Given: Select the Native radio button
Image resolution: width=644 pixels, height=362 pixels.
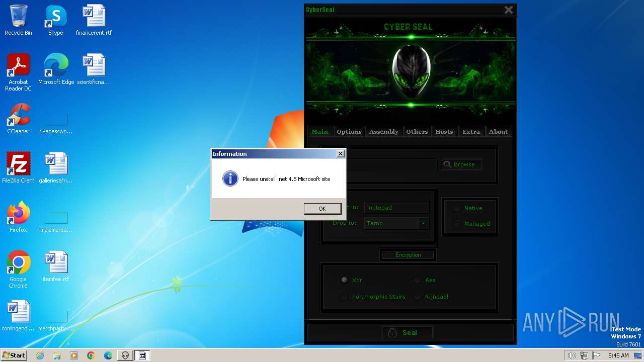Looking at the screenshot, I should coord(456,208).
